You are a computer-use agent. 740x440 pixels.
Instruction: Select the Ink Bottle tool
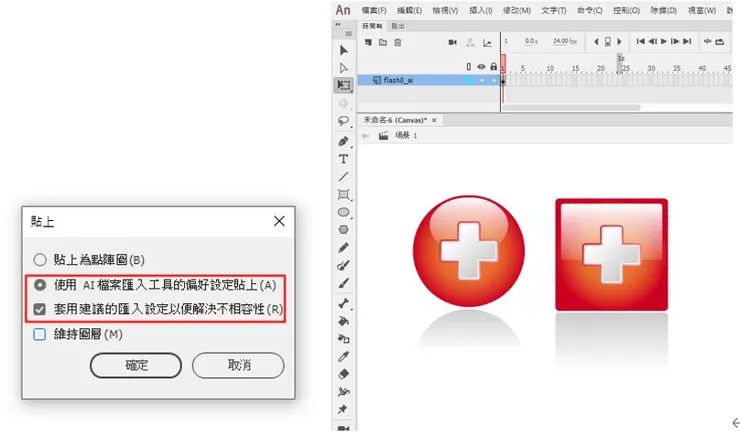(344, 338)
